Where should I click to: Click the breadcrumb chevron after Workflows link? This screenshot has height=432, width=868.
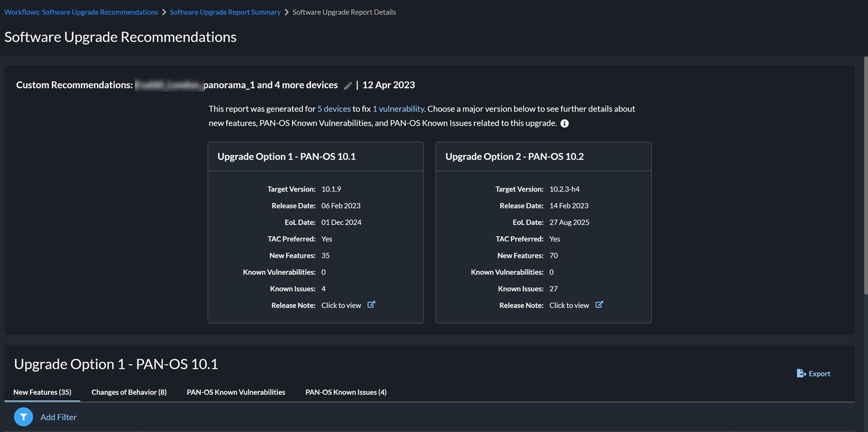pyautogui.click(x=164, y=12)
